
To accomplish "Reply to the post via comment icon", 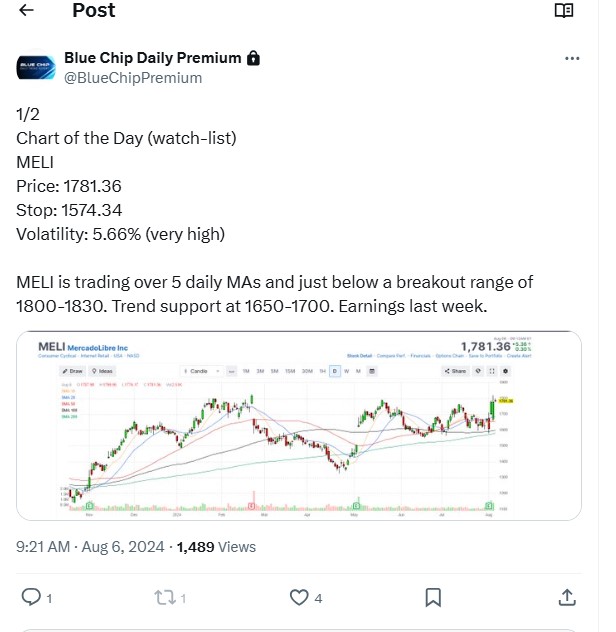I will point(31,597).
